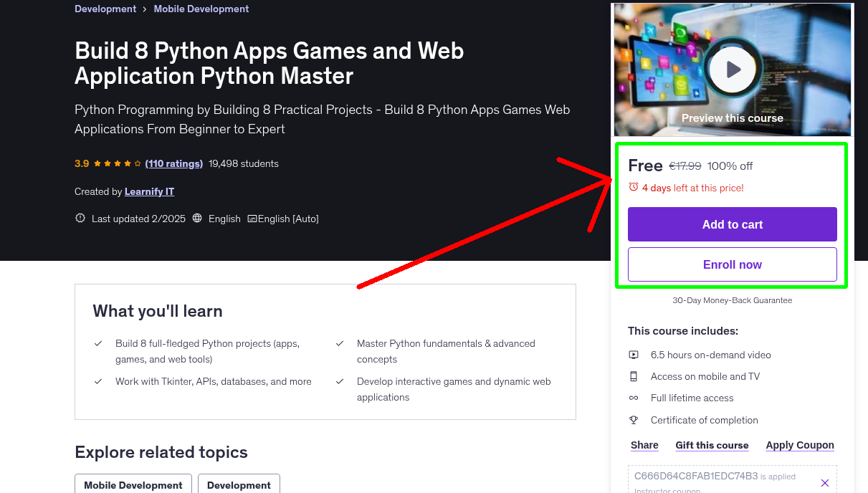868x493 pixels.
Task: Click the mobile access icon
Action: pos(634,376)
